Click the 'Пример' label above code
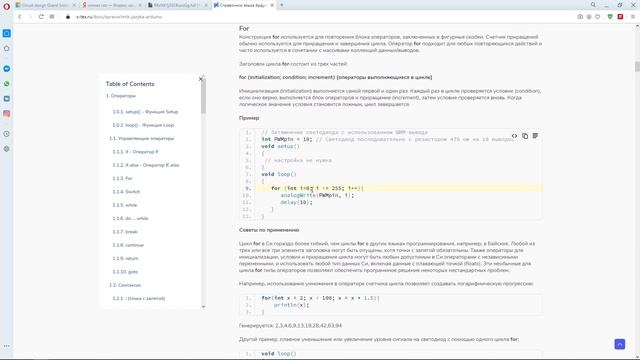 pos(249,118)
